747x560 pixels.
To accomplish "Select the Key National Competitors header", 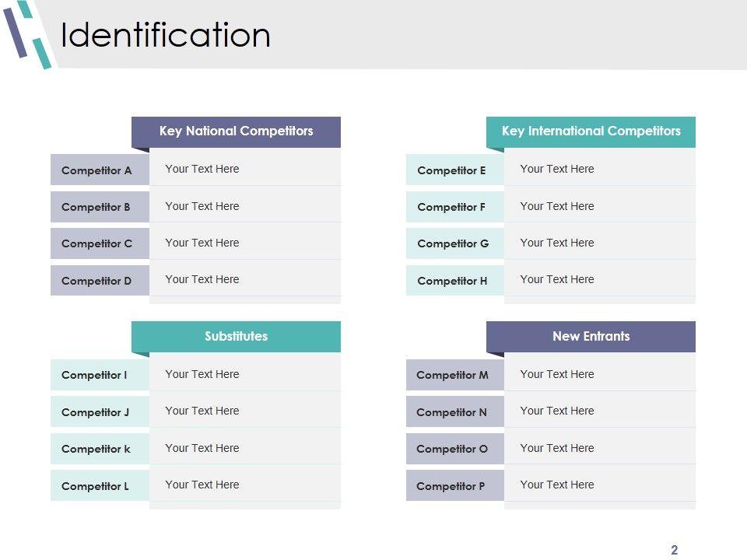I will pos(236,131).
